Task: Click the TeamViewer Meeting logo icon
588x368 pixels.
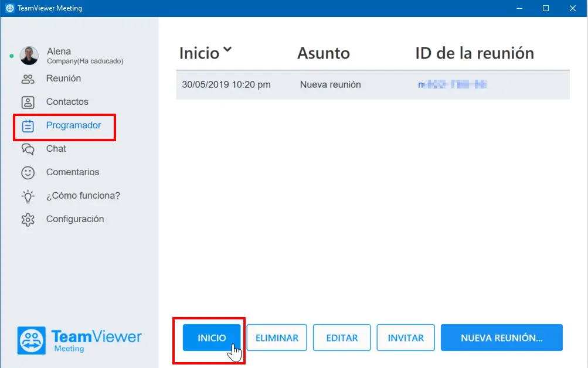Action: 32,340
